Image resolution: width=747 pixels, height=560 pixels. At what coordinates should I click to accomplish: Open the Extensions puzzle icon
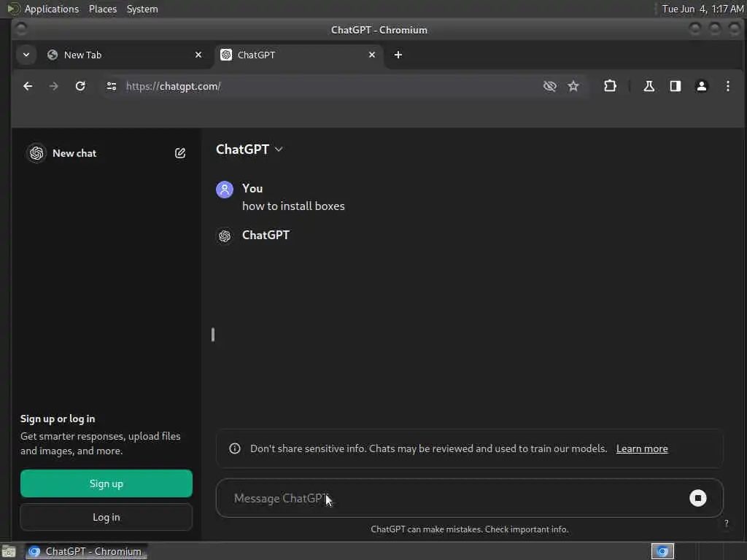611,86
